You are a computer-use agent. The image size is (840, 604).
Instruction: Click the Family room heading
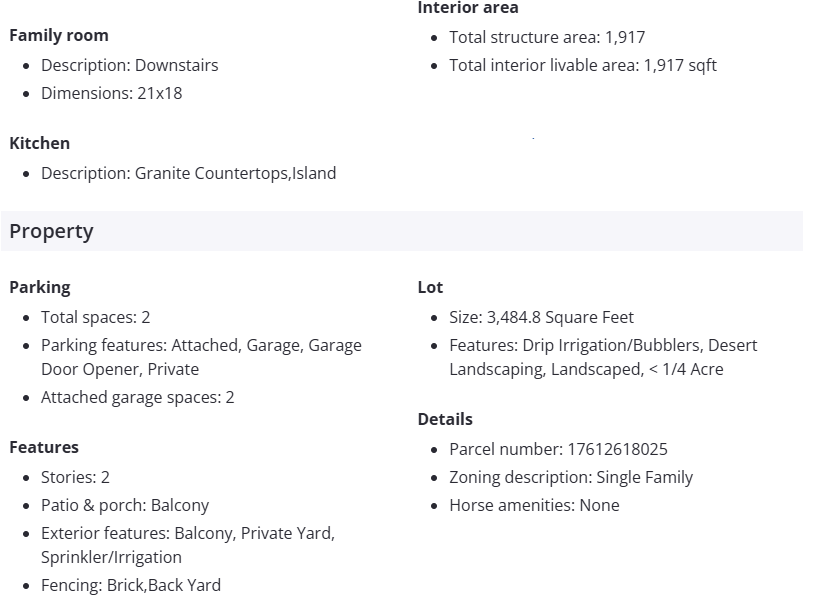(x=59, y=35)
